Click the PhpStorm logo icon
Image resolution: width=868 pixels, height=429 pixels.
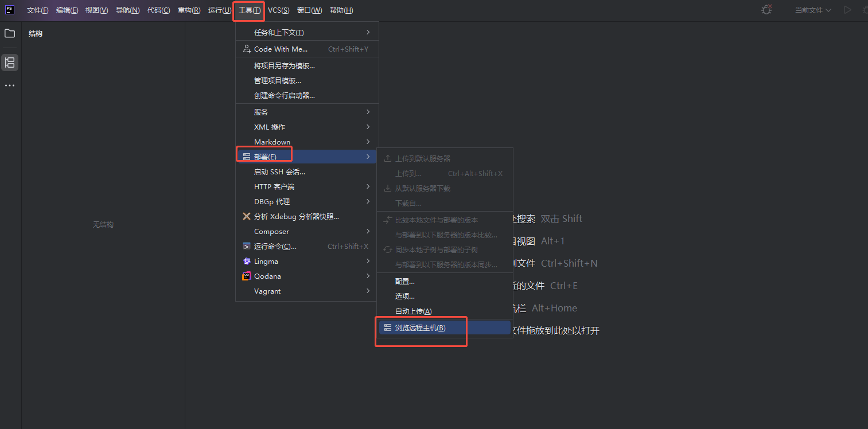10,10
